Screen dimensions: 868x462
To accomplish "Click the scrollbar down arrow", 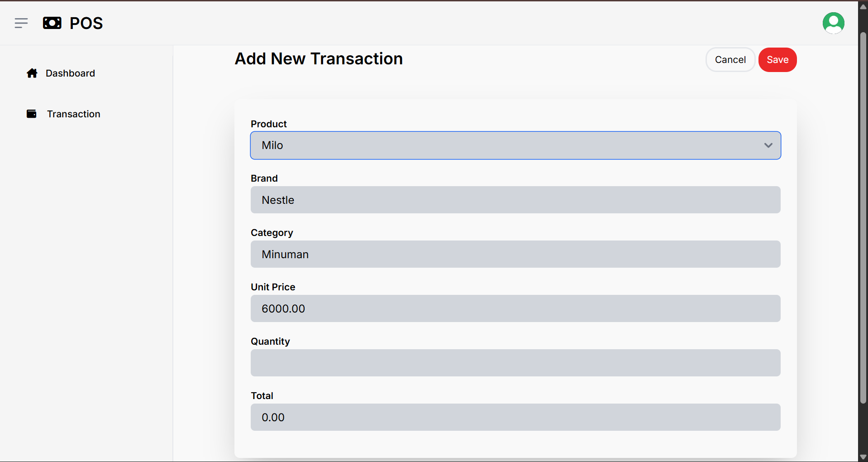I will 863,457.
